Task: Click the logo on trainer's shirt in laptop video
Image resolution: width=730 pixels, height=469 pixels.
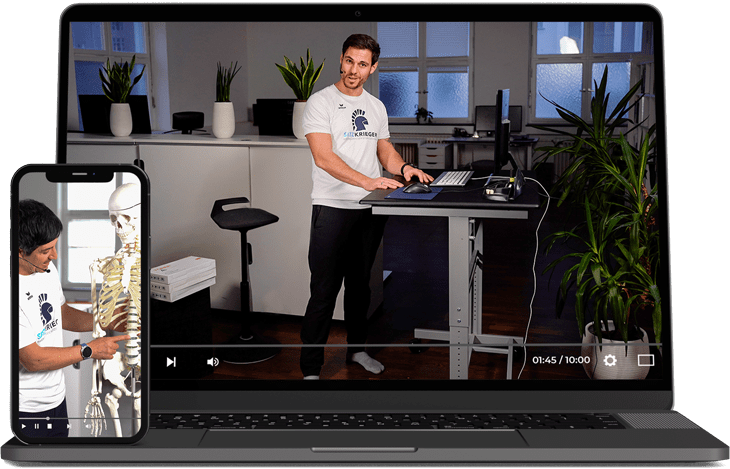Action: pyautogui.click(x=358, y=123)
